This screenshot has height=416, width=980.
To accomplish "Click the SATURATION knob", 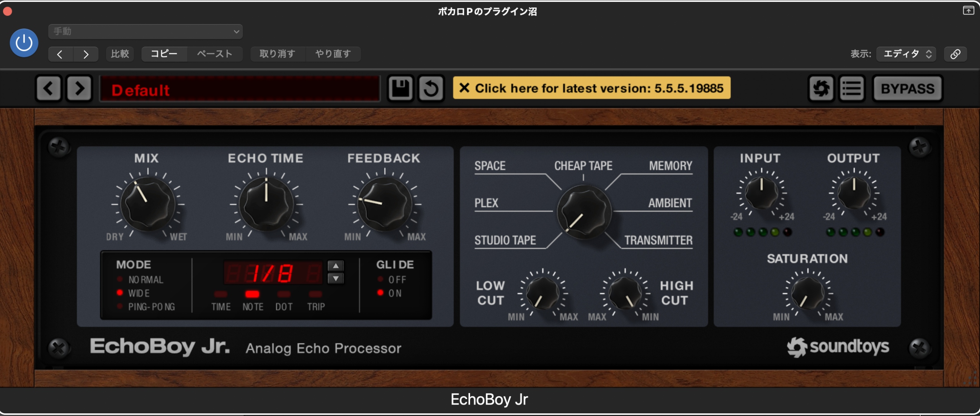I will click(808, 294).
